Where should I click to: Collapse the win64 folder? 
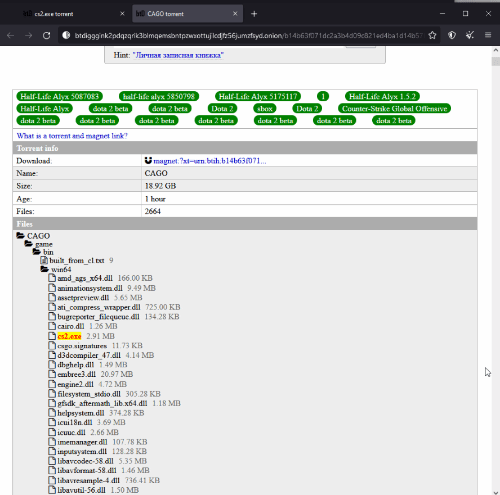click(x=45, y=269)
